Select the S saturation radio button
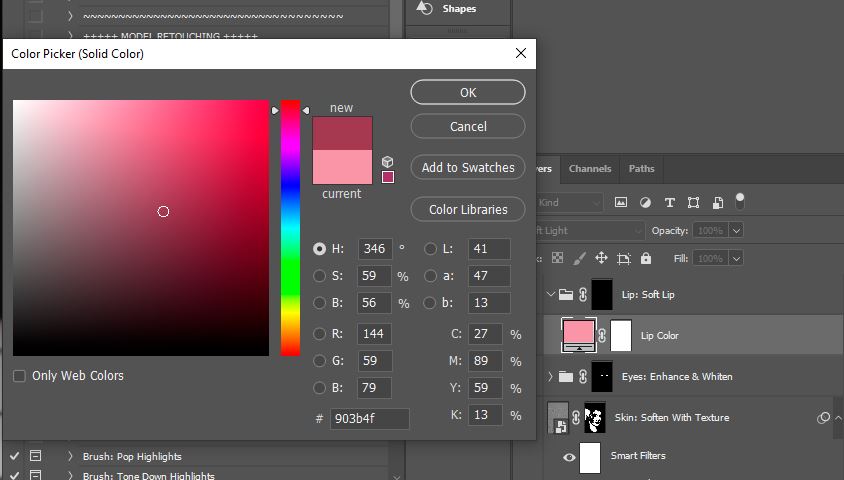The image size is (844, 480). (x=320, y=276)
